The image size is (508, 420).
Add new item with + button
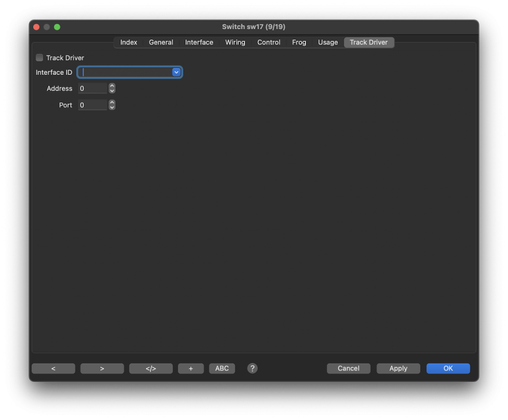(x=190, y=369)
